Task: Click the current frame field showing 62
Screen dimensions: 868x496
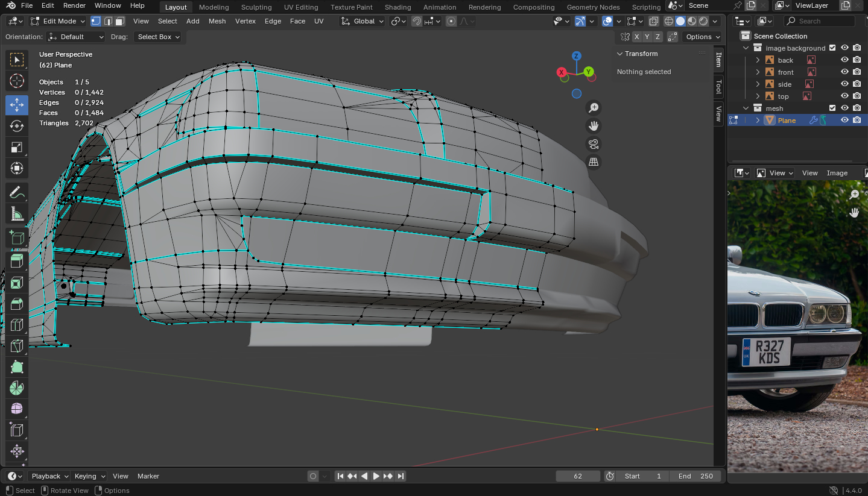Action: (x=578, y=476)
